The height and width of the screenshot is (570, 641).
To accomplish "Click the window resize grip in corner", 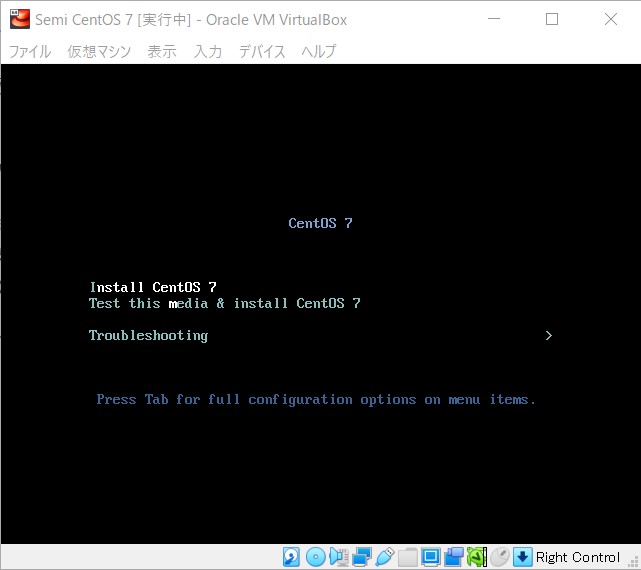I will pos(634,563).
